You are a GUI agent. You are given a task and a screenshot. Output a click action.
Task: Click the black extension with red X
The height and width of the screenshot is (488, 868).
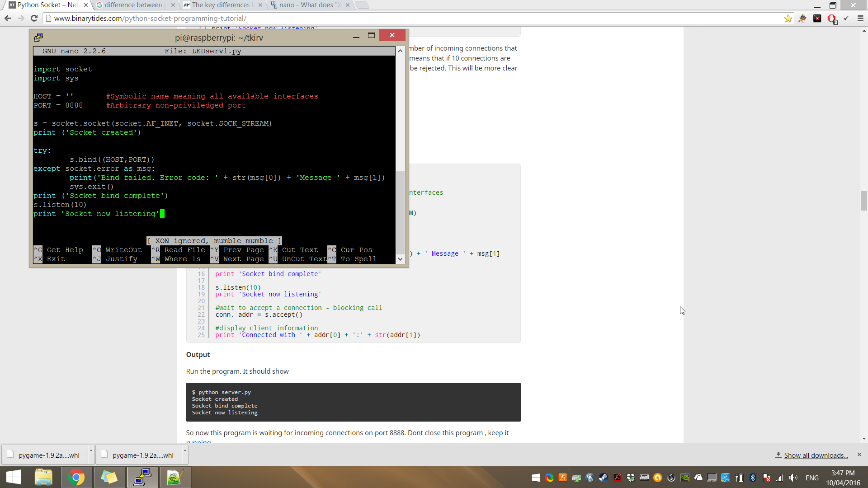817,19
